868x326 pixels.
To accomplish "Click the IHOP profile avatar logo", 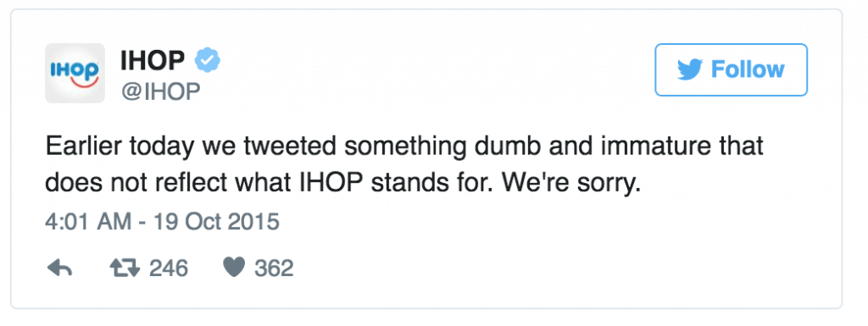I will (x=75, y=73).
